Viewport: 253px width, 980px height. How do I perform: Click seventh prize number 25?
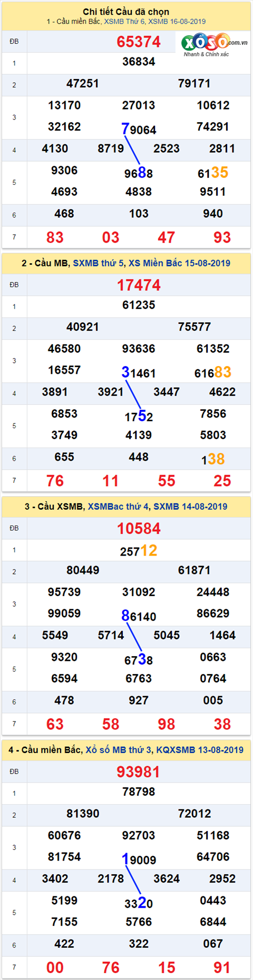[x=222, y=481]
